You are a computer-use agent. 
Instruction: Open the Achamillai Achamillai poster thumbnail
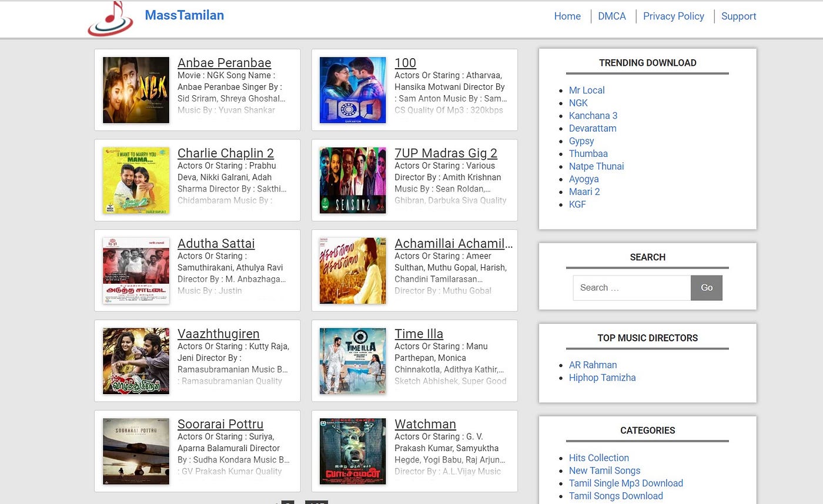click(x=353, y=271)
